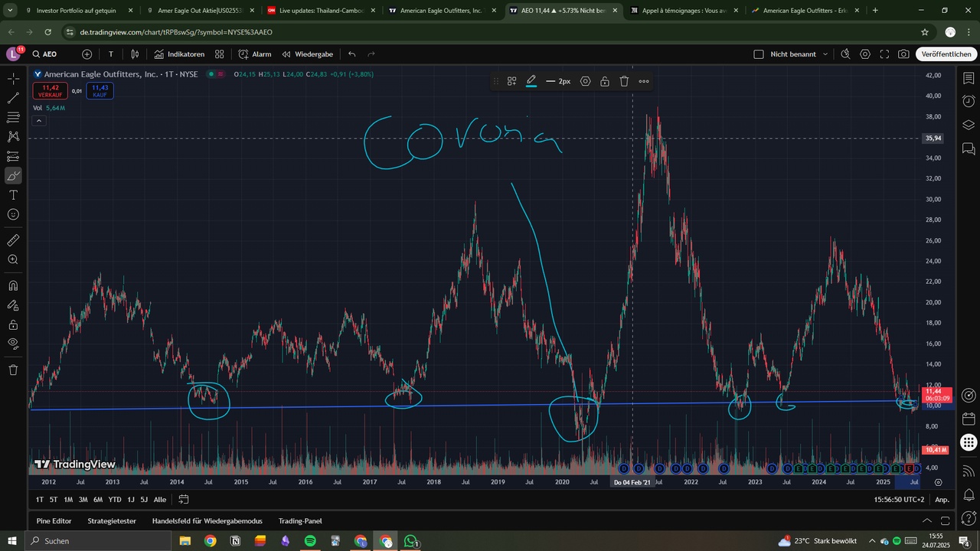Screen dimensions: 980x551
Task: Open the watchlist panel in right sidebar
Action: [969, 79]
